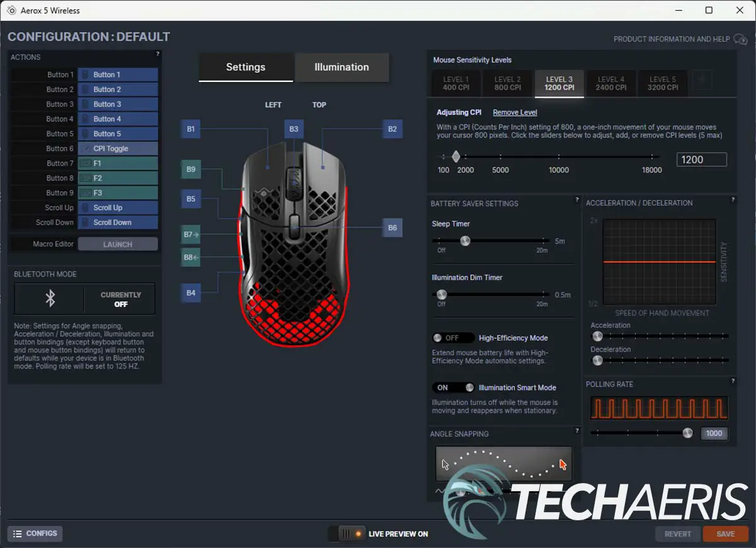Open Button 6 CPI Toggle assignment

118,149
